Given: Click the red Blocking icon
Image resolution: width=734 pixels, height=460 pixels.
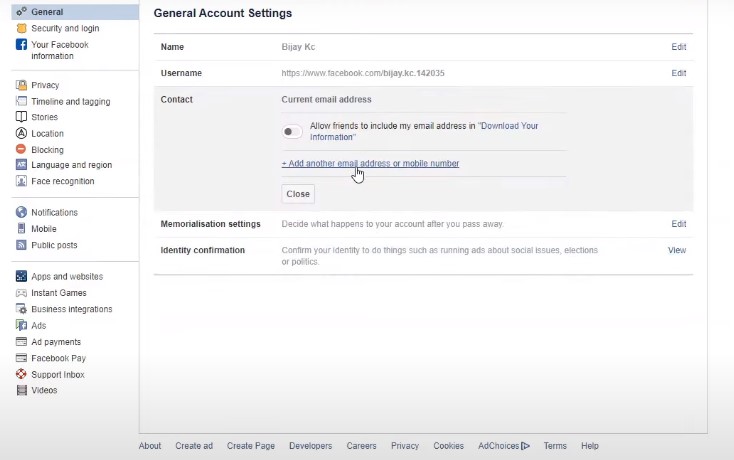Looking at the screenshot, I should click(x=21, y=149).
